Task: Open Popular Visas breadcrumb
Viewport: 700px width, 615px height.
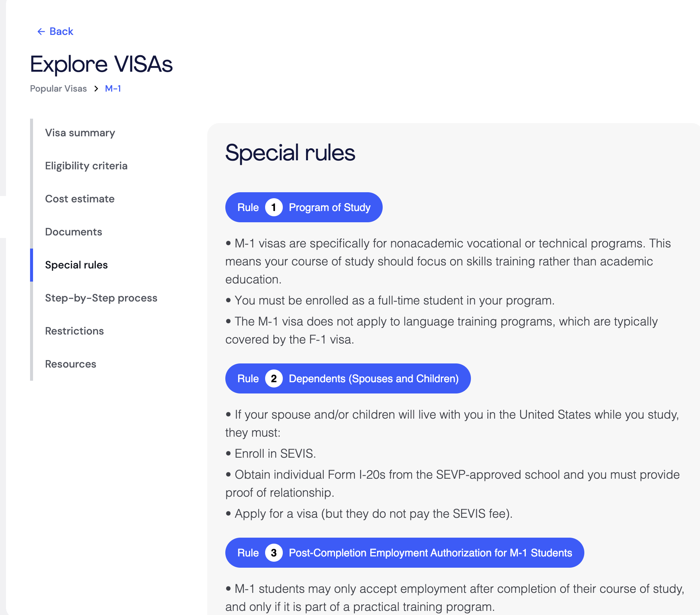Action: point(58,89)
